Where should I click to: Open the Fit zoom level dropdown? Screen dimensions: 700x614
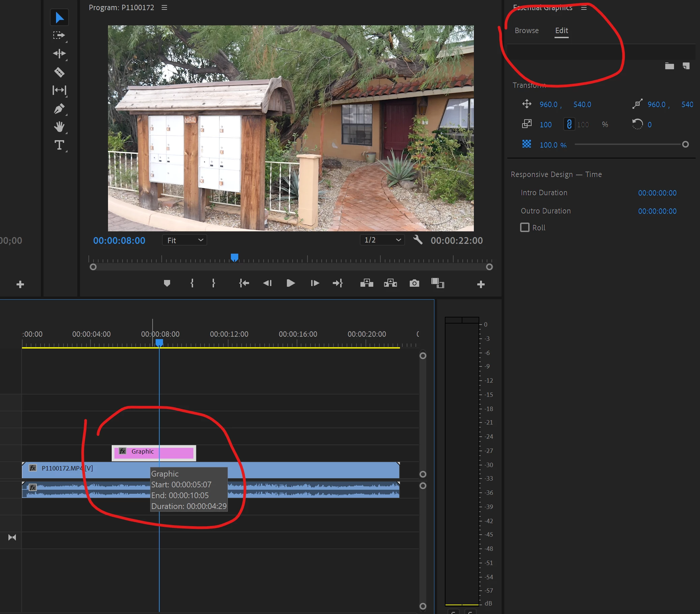[x=185, y=240]
